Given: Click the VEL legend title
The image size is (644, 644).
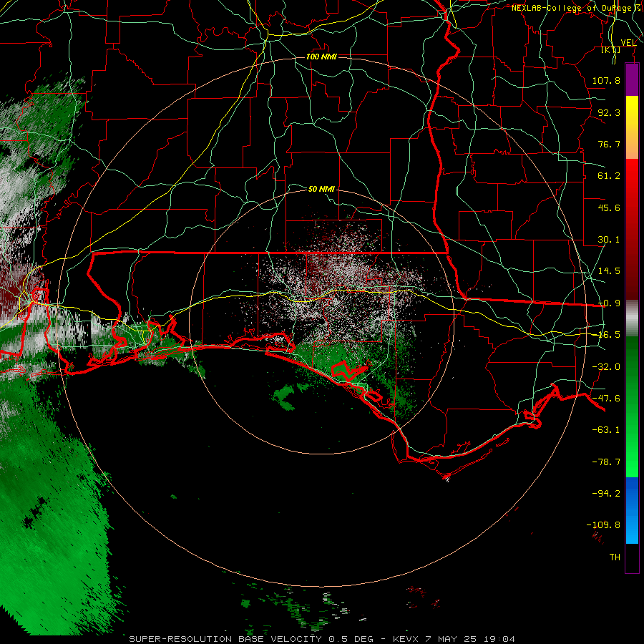Looking at the screenshot, I should [628, 43].
